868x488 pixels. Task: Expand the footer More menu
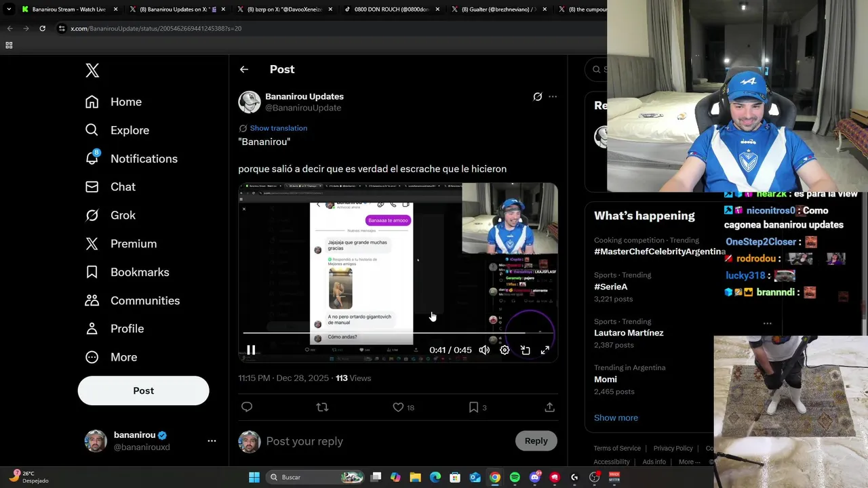[689, 462]
